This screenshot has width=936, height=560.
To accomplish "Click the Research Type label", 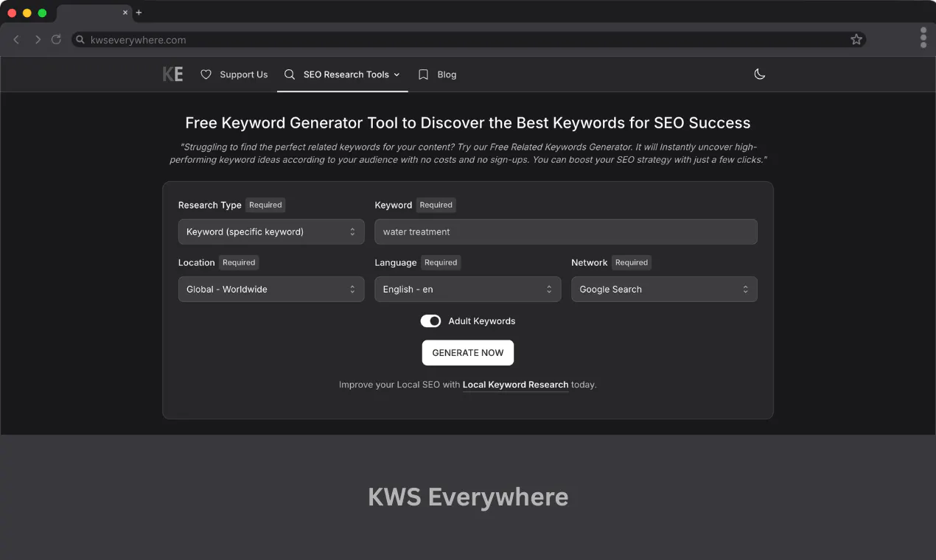I will (x=210, y=205).
